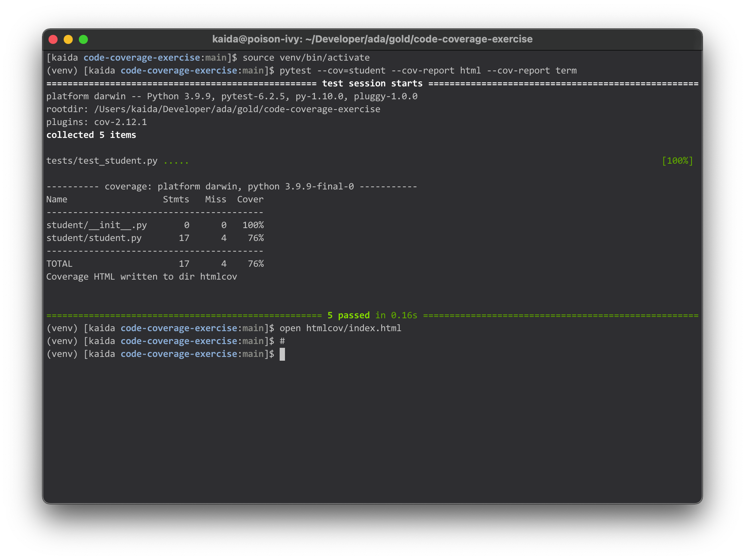This screenshot has width=745, height=560.
Task: Click the 'TOTAL' row label
Action: tap(59, 264)
